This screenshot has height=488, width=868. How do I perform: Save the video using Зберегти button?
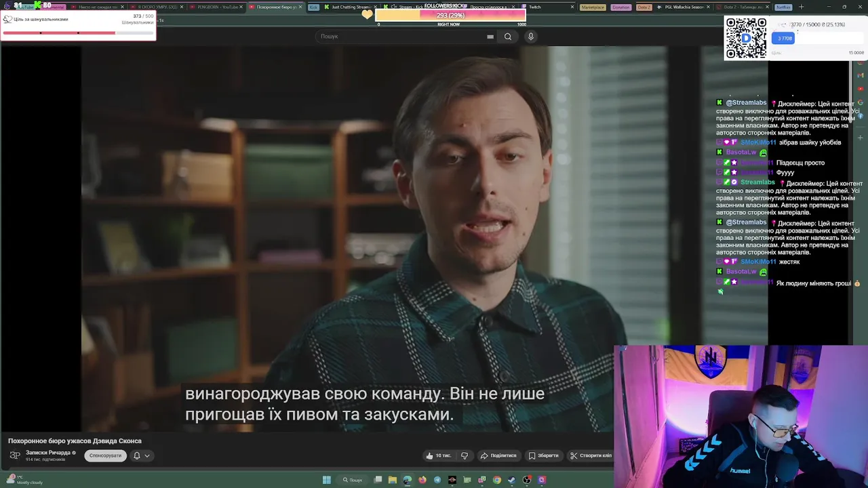pyautogui.click(x=544, y=455)
